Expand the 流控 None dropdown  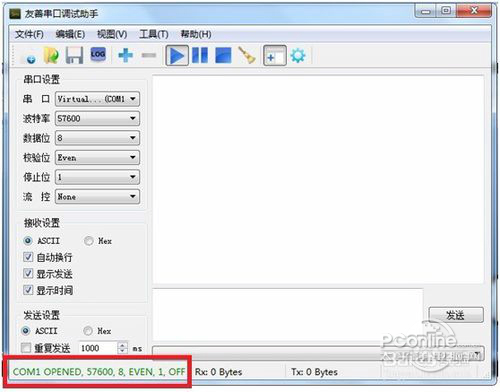pos(97,197)
